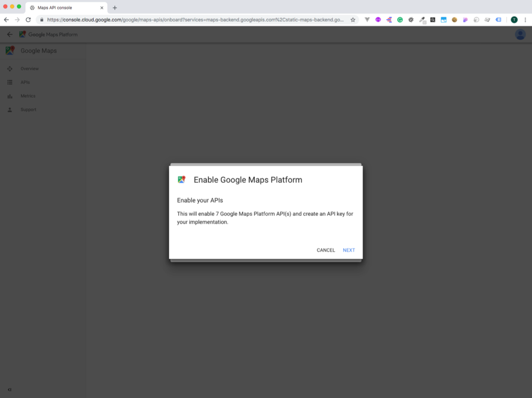
Task: Open a new browser tab
Action: pos(115,8)
